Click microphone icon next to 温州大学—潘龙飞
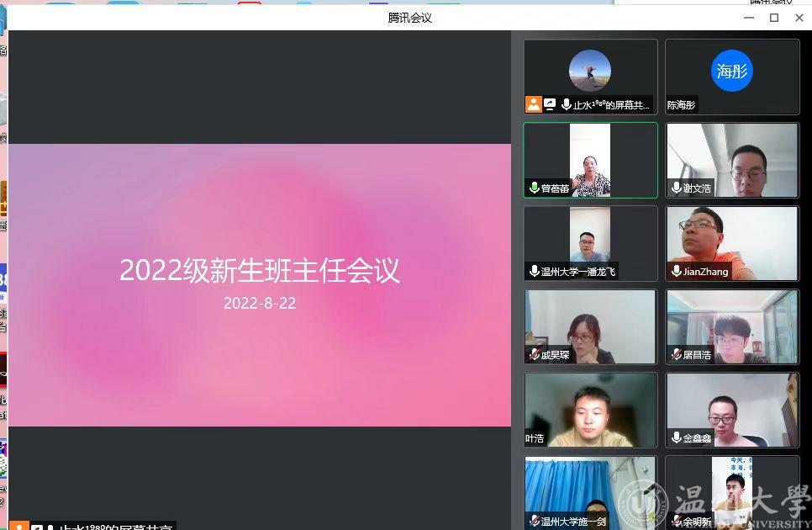 (x=534, y=271)
